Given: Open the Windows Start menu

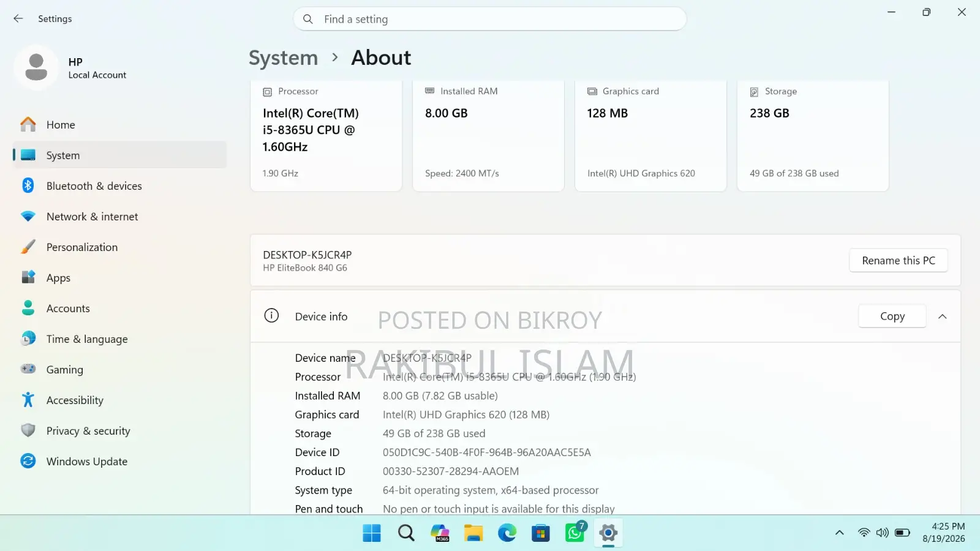Looking at the screenshot, I should (x=372, y=533).
